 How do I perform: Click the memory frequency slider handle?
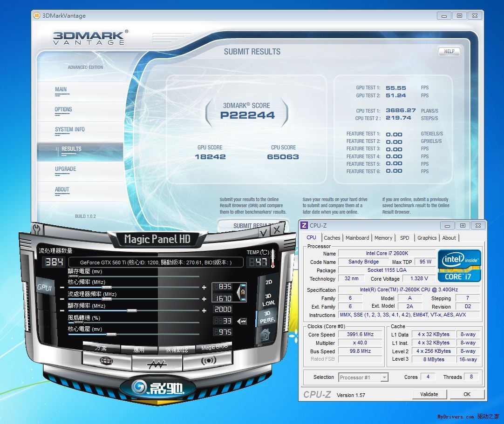(132, 310)
